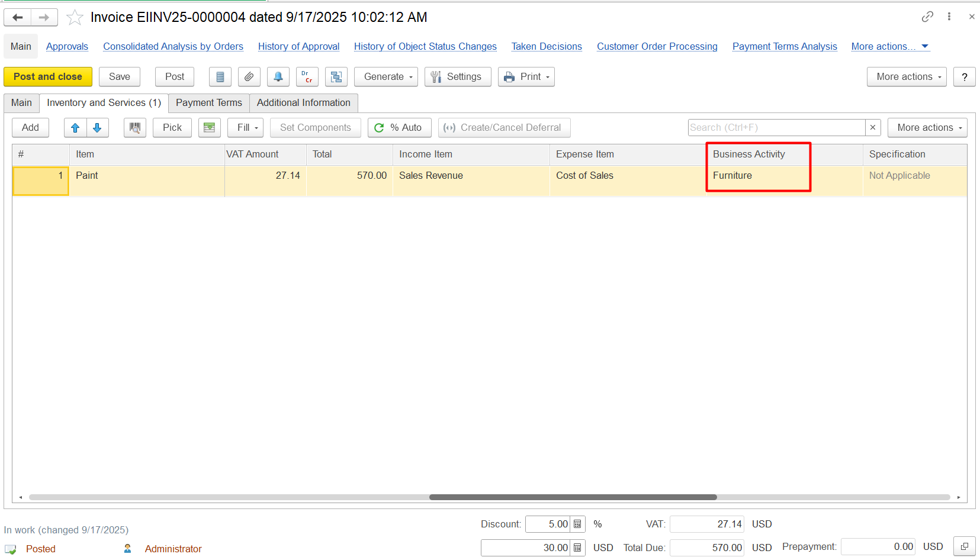The image size is (980, 557).
Task: Click the attach files paperclip icon
Action: click(x=249, y=77)
